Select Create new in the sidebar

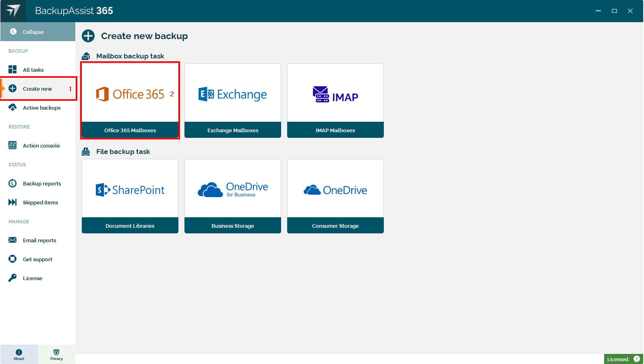(37, 89)
